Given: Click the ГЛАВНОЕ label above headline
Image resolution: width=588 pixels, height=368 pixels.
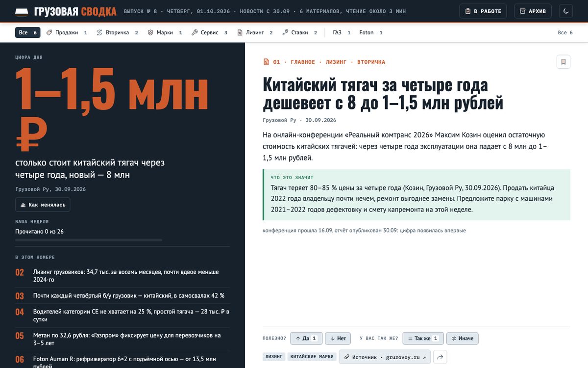Looking at the screenshot, I should 303,62.
